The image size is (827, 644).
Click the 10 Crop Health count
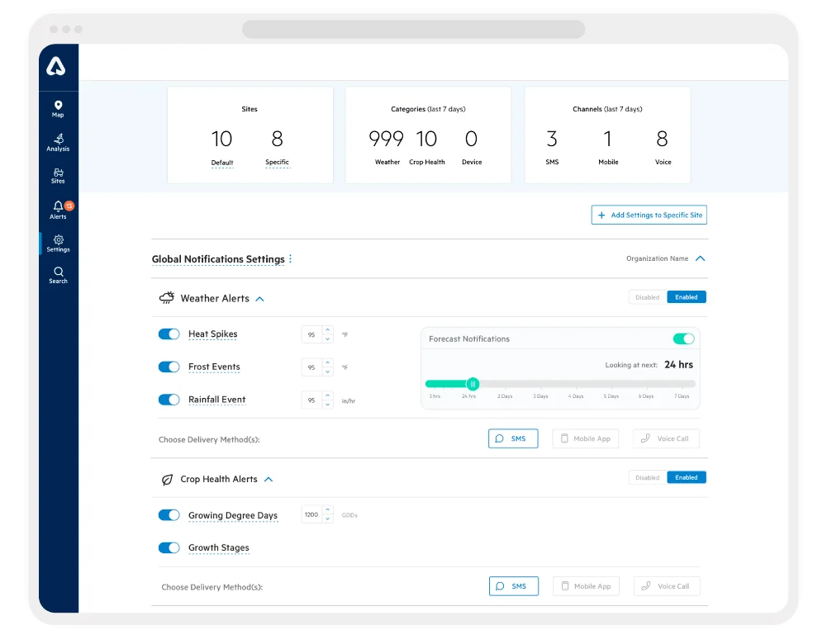click(x=426, y=140)
